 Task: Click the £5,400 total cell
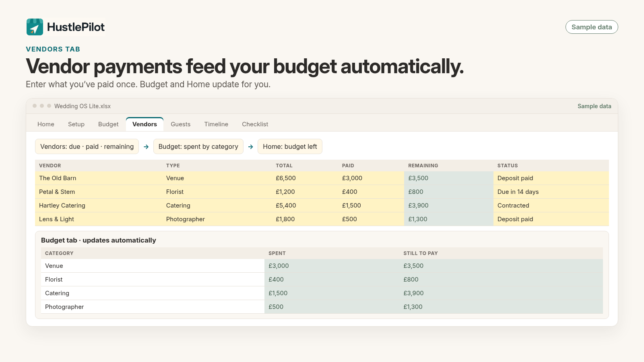pyautogui.click(x=305, y=206)
